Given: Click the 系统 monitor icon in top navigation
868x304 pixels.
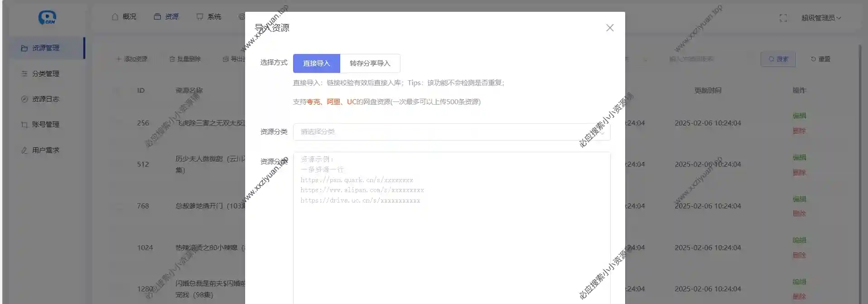Looking at the screenshot, I should click(x=200, y=17).
